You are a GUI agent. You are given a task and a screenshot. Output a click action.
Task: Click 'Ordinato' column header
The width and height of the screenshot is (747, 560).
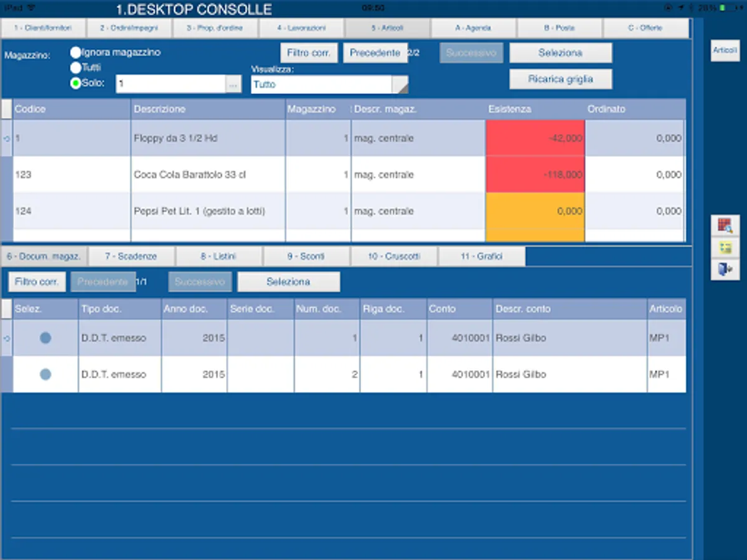[634, 109]
